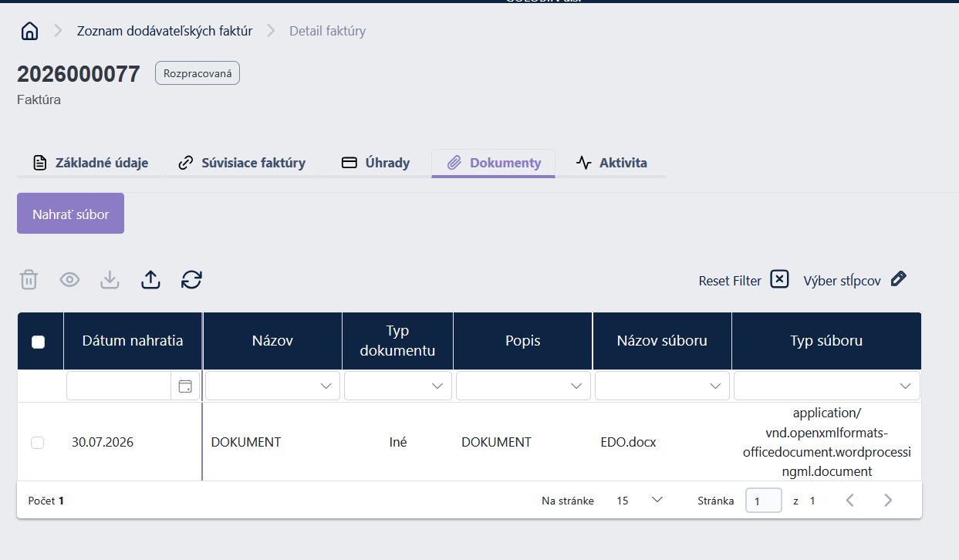Click the Nahrať súbor button
This screenshot has width=959, height=560.
(x=71, y=214)
